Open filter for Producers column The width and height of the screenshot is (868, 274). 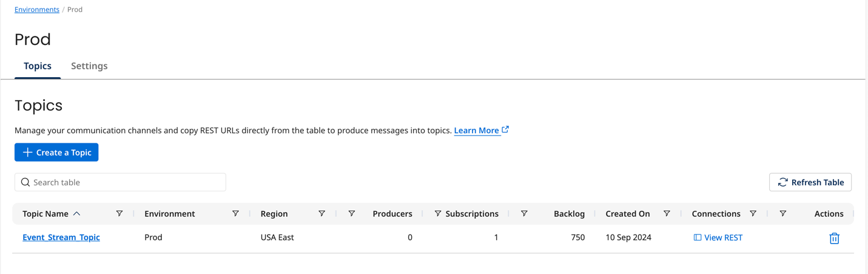point(352,214)
